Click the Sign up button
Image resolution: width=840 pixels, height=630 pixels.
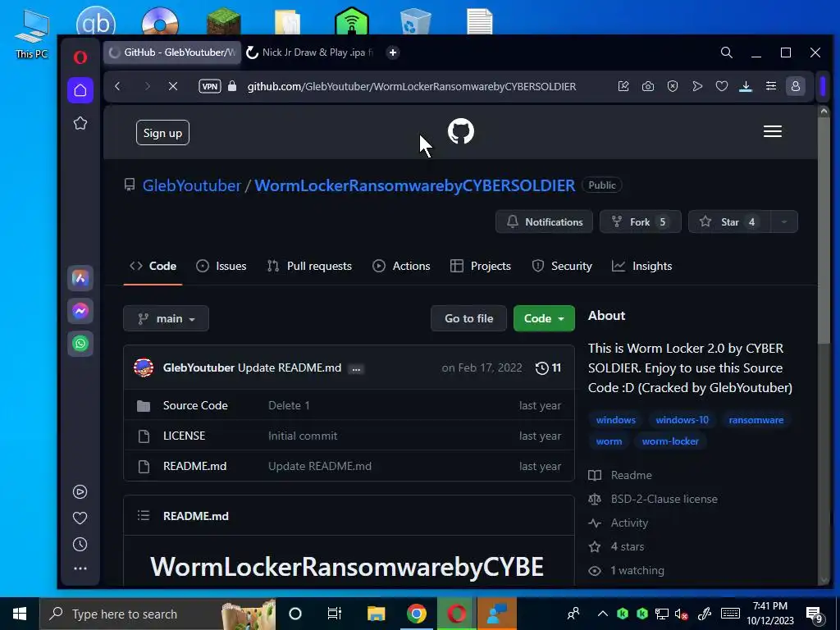pyautogui.click(x=162, y=133)
